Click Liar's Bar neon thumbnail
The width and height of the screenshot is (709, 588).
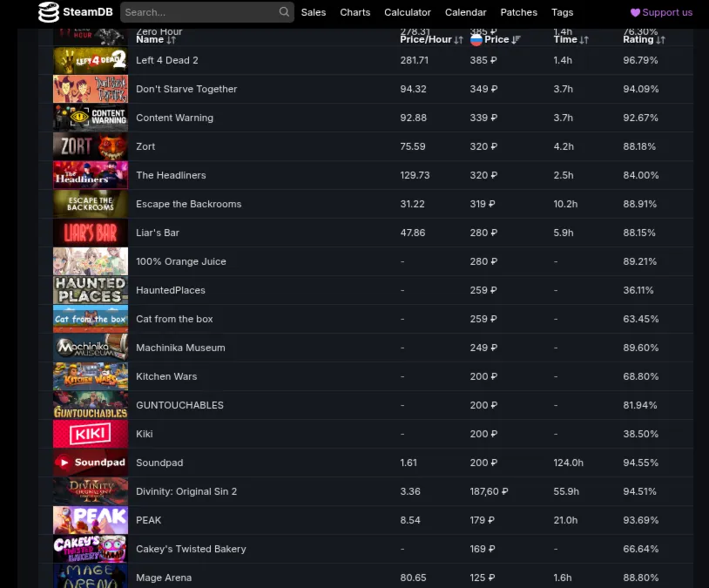pos(91,233)
